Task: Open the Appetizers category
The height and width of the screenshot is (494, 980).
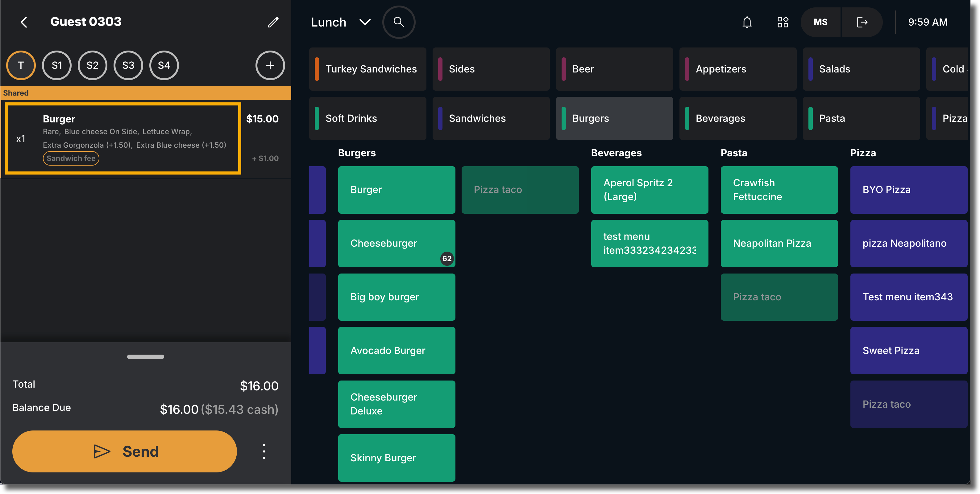Action: pos(738,69)
